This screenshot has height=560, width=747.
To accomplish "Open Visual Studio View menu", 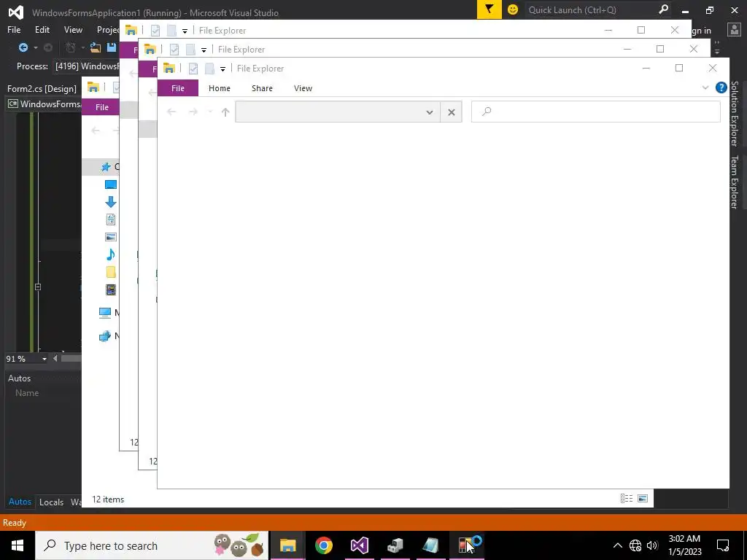I will point(73,29).
